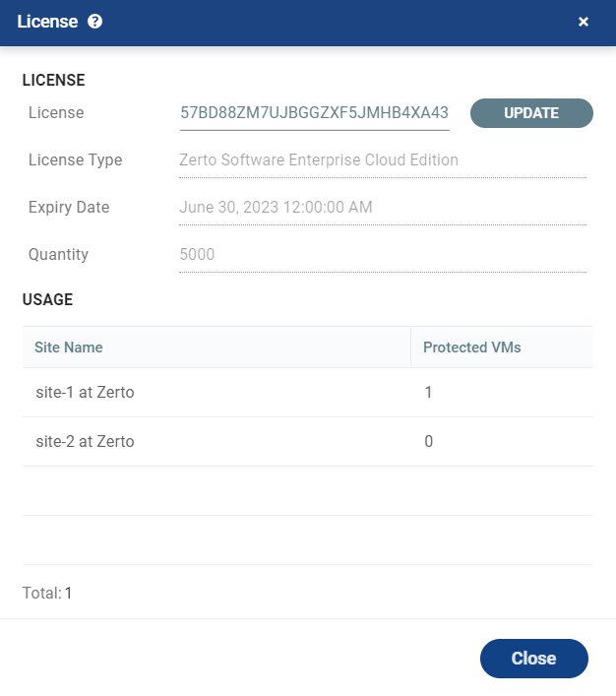The height and width of the screenshot is (696, 616).
Task: Click the license key input field
Action: click(x=315, y=113)
